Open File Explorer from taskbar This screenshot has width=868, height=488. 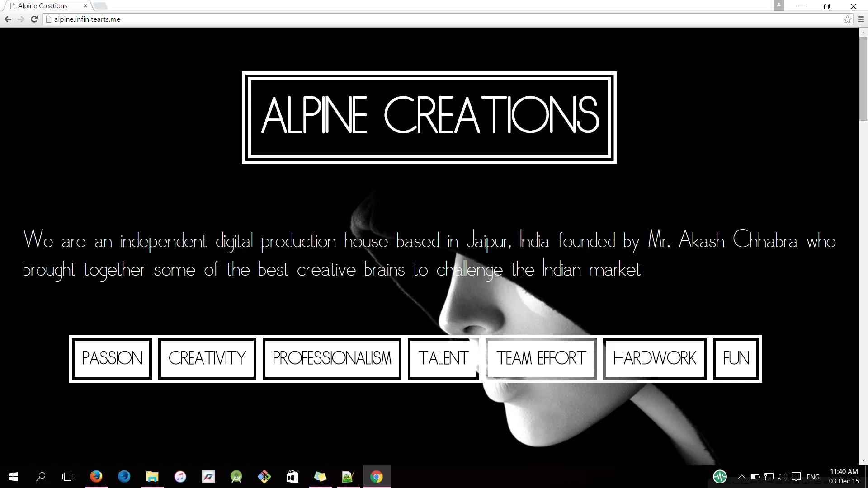point(152,477)
